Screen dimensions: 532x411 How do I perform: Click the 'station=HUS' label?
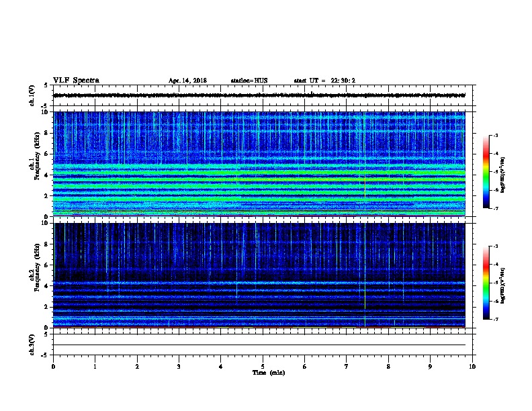click(249, 81)
